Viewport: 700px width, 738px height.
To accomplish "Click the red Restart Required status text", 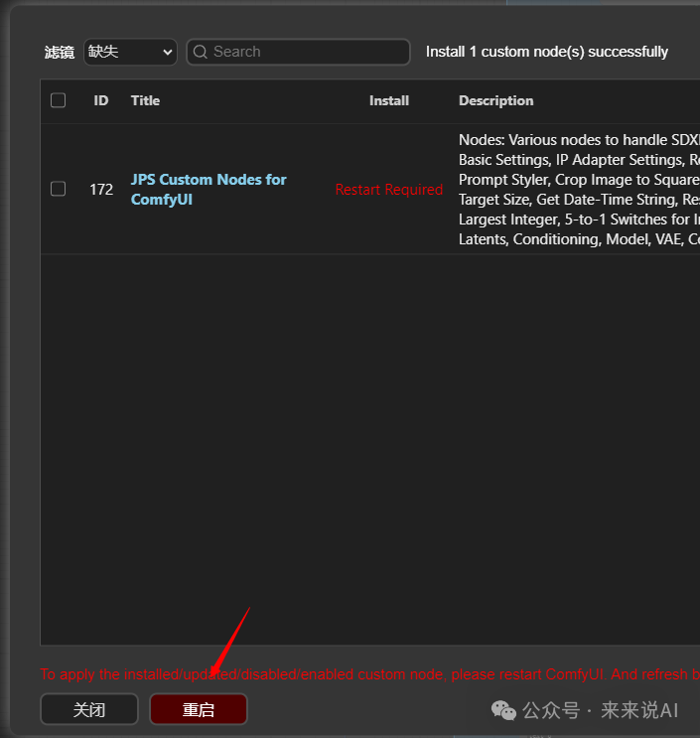I will (x=389, y=189).
